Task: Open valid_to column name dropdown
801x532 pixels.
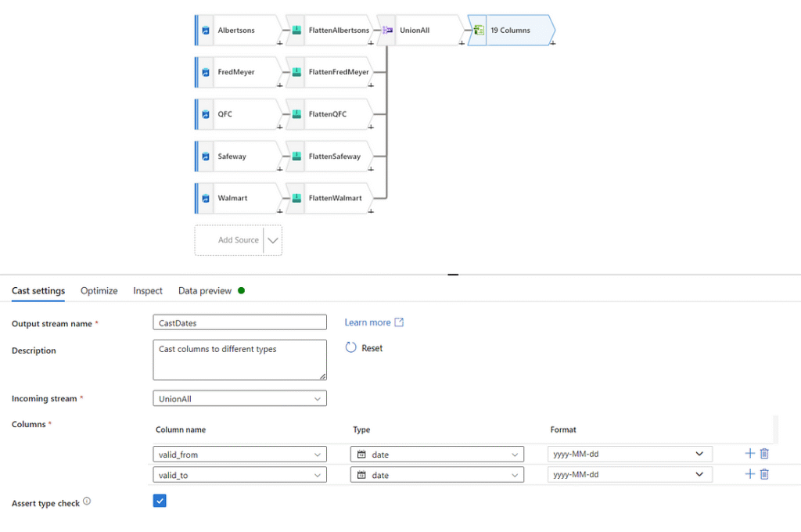Action: tap(239, 475)
